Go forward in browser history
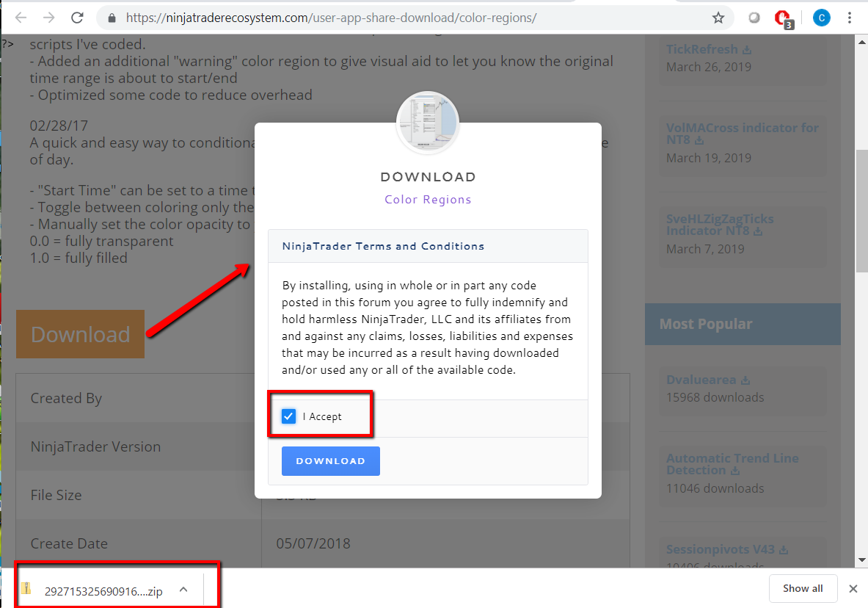The width and height of the screenshot is (868, 608). coord(48,18)
